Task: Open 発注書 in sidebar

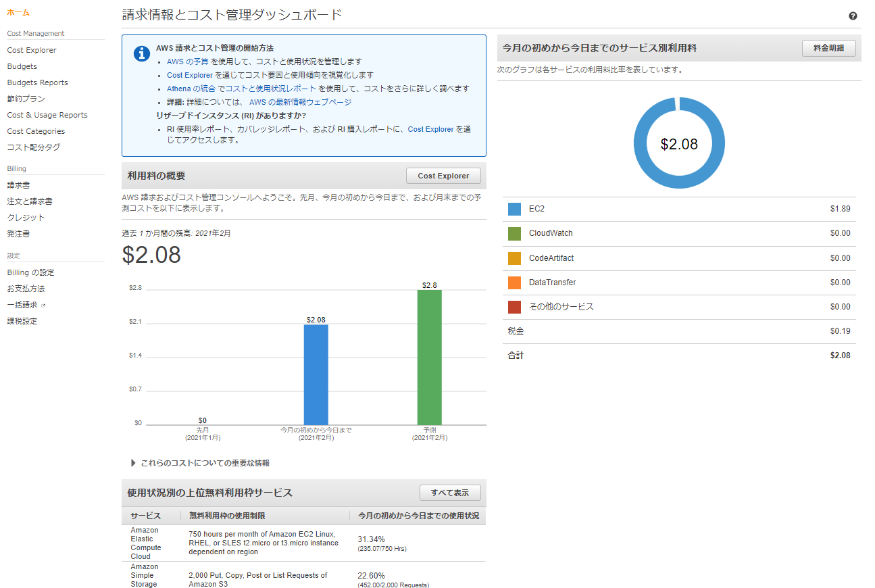Action: pyautogui.click(x=18, y=234)
